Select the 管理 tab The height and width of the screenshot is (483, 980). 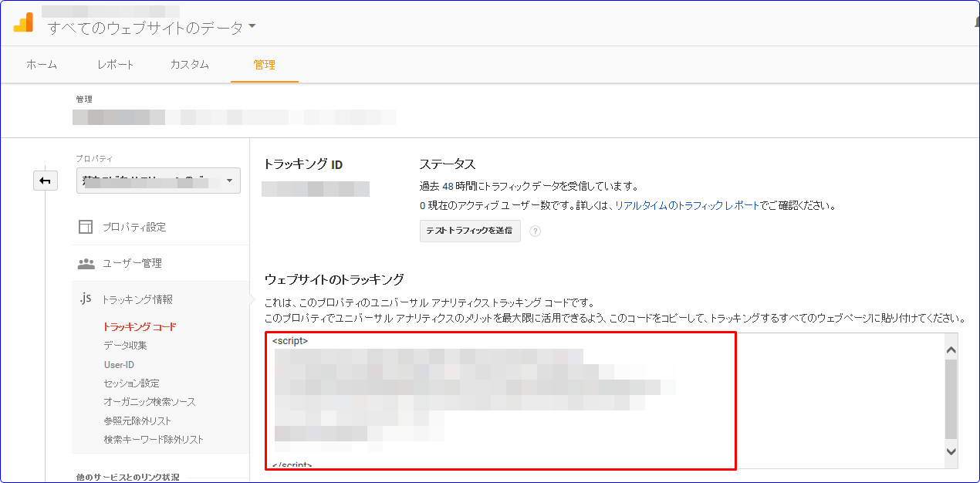(x=265, y=65)
